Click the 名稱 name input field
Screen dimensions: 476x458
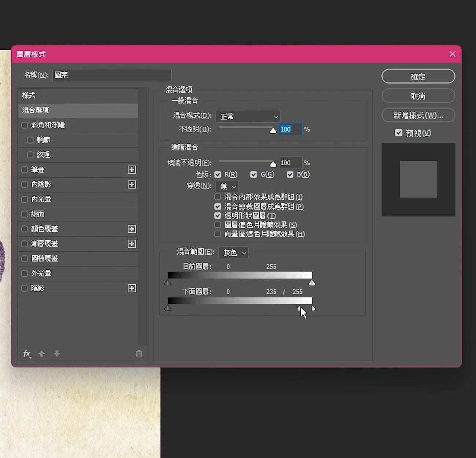pyautogui.click(x=112, y=75)
